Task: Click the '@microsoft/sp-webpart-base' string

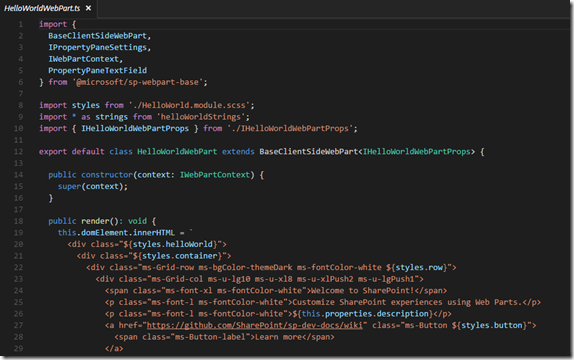Action: 137,82
